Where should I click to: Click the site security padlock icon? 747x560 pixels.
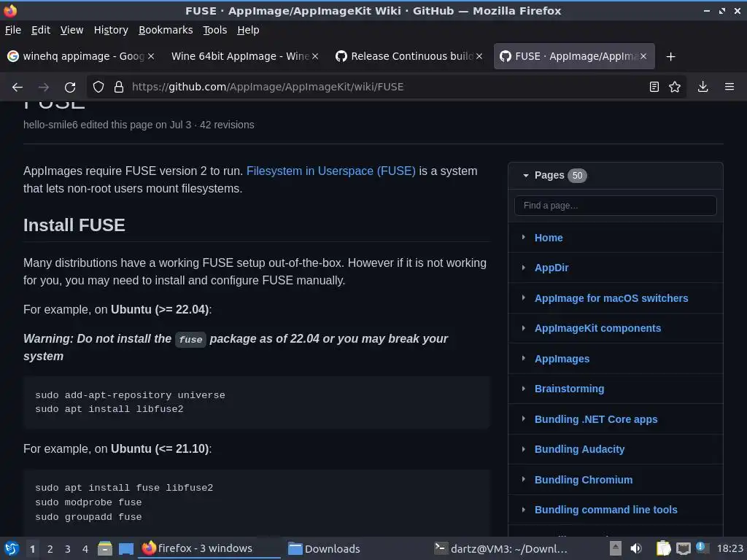pos(119,87)
